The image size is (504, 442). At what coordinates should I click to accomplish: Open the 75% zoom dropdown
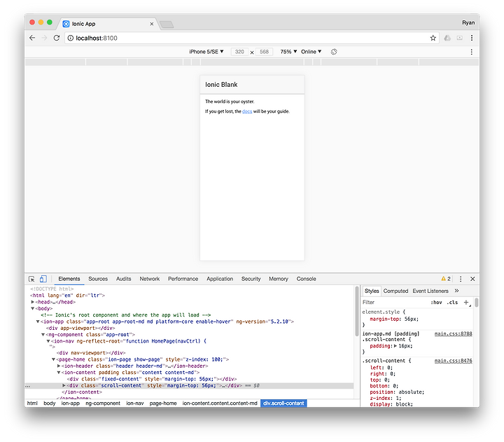[x=288, y=52]
